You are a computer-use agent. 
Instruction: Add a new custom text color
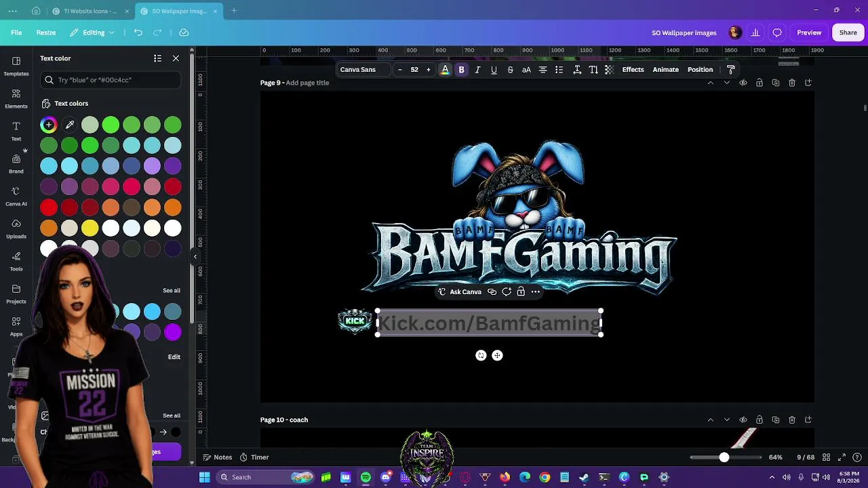click(49, 125)
